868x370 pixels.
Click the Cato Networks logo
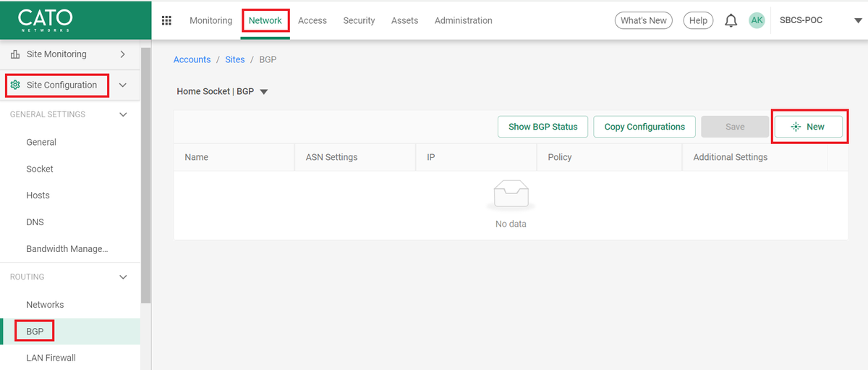44,20
